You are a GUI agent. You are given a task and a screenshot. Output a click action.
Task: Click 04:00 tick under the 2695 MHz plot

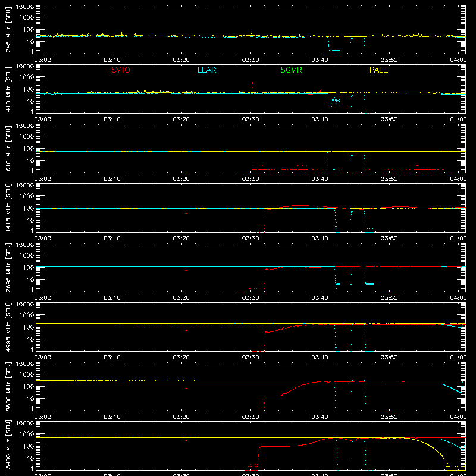(458, 298)
